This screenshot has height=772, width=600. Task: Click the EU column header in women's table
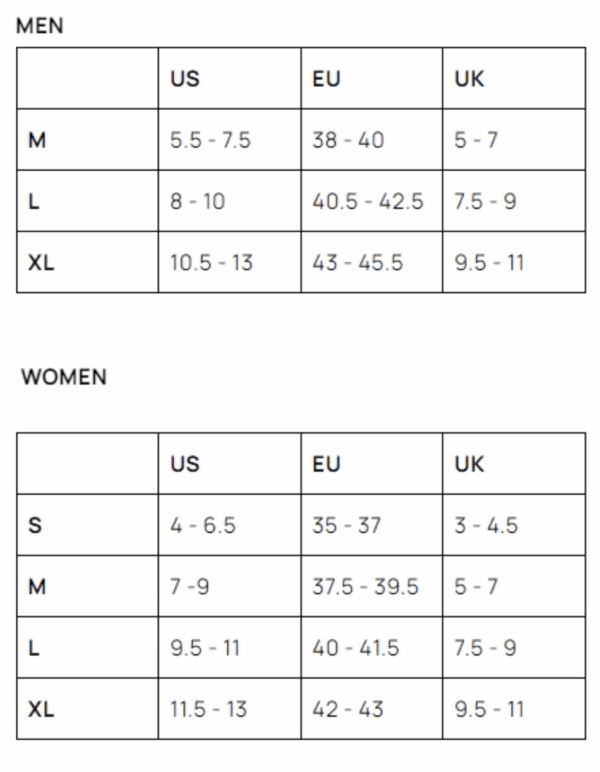click(x=326, y=464)
